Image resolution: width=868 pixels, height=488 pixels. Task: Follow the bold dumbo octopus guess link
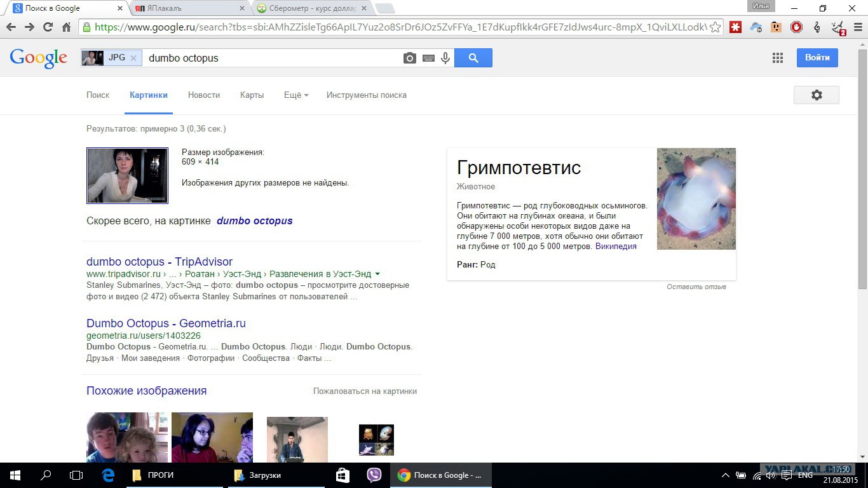point(255,221)
